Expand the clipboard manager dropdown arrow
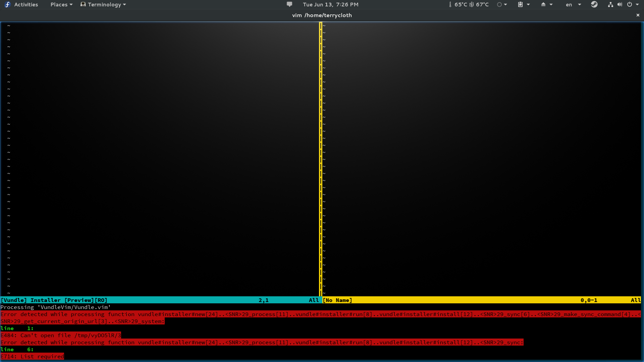Screen dimensions: 644x362 pyautogui.click(x=528, y=4)
